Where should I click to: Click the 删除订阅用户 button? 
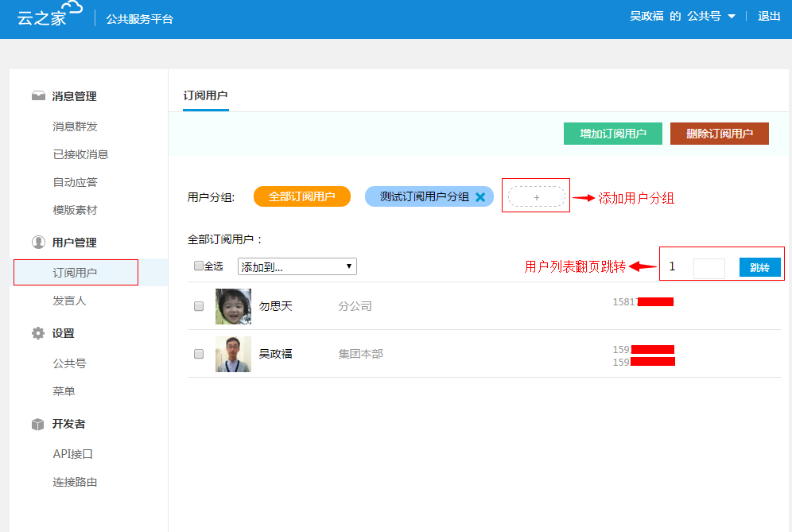tap(719, 134)
